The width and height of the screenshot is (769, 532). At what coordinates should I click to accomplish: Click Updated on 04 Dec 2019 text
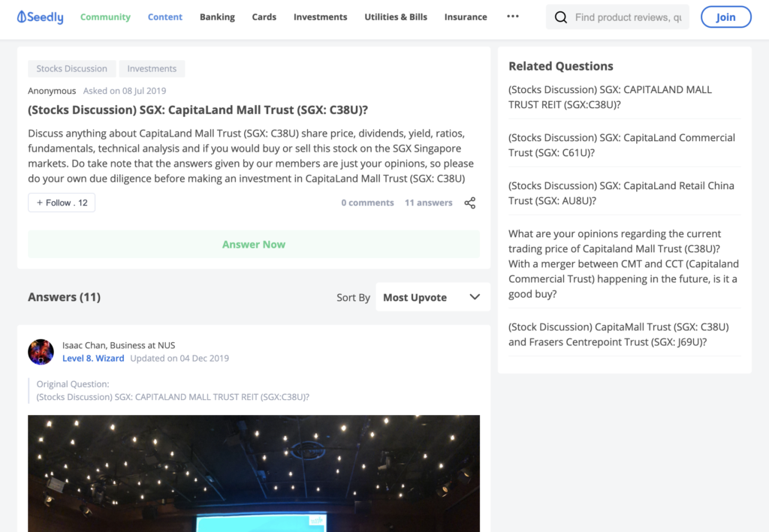point(179,358)
